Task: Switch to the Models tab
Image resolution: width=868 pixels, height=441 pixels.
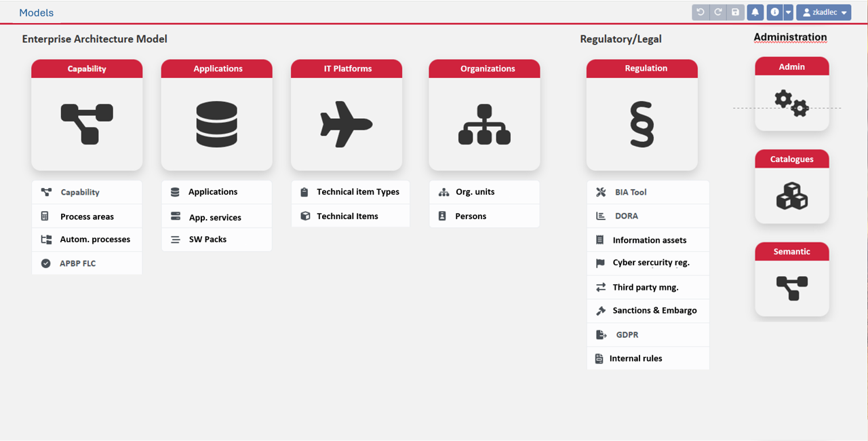Action: click(37, 12)
